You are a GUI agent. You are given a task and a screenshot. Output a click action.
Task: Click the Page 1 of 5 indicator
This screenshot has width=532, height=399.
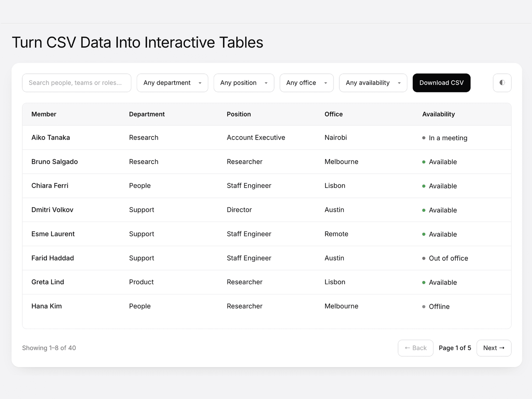point(455,348)
